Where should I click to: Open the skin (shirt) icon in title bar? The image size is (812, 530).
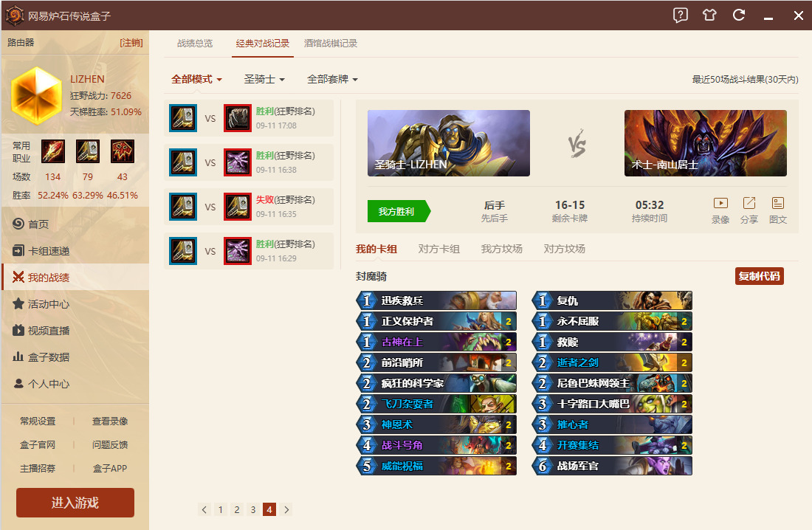(x=709, y=15)
